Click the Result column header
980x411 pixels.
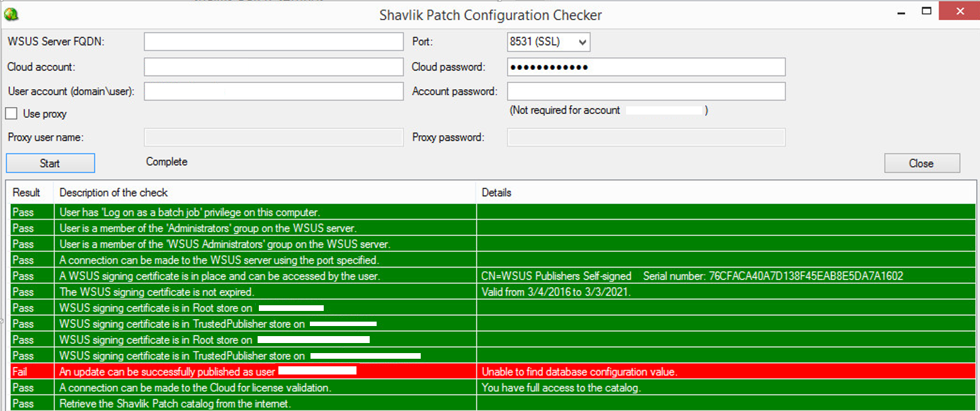click(x=25, y=193)
